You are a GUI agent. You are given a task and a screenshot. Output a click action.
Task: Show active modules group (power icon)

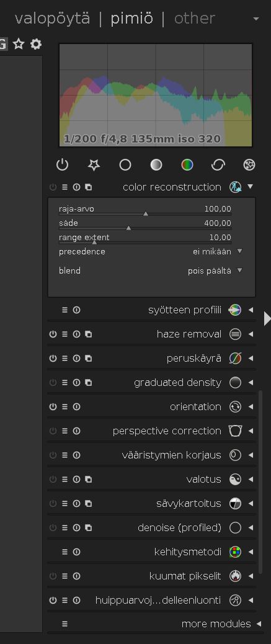(62, 164)
